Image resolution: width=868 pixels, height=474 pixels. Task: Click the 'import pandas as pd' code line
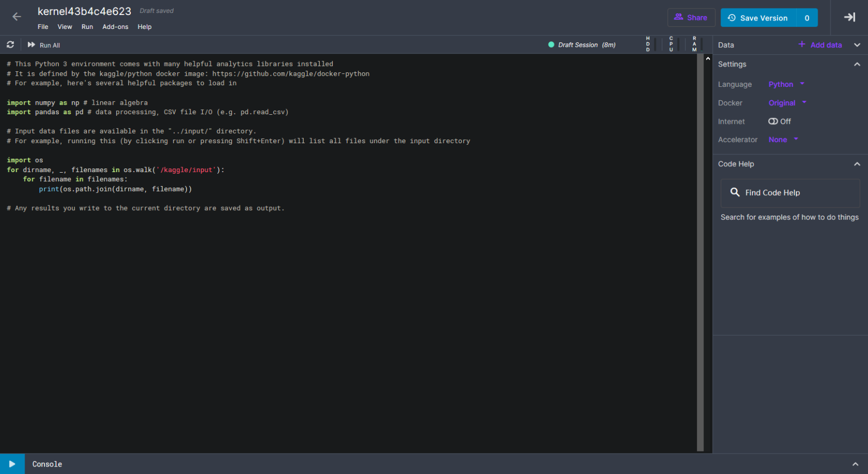point(148,112)
